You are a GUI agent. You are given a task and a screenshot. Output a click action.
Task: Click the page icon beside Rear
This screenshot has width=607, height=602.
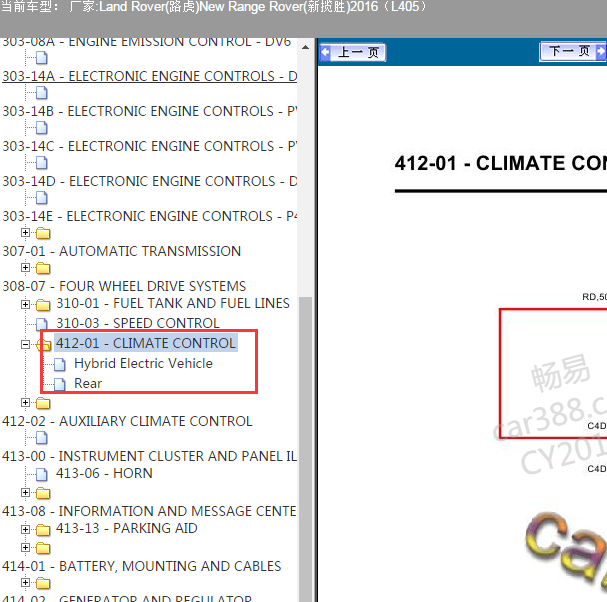[x=60, y=384]
